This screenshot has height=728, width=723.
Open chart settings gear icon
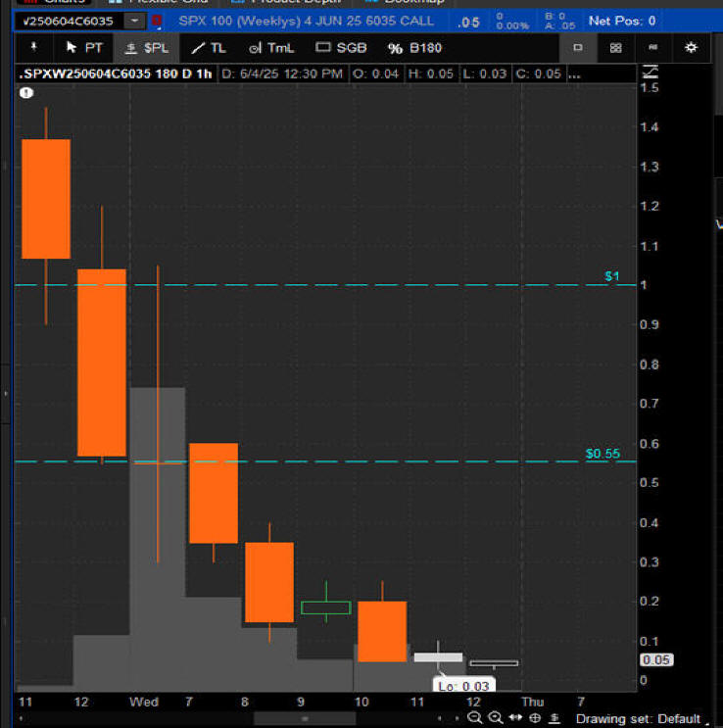(x=692, y=47)
